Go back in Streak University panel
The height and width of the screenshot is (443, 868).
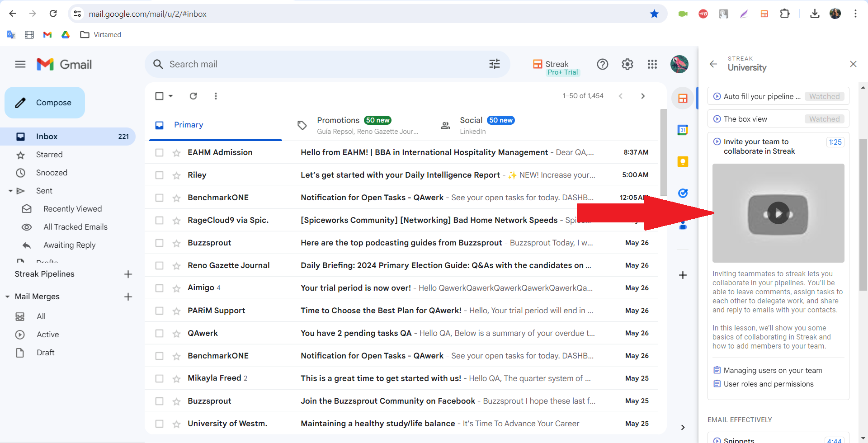click(713, 64)
